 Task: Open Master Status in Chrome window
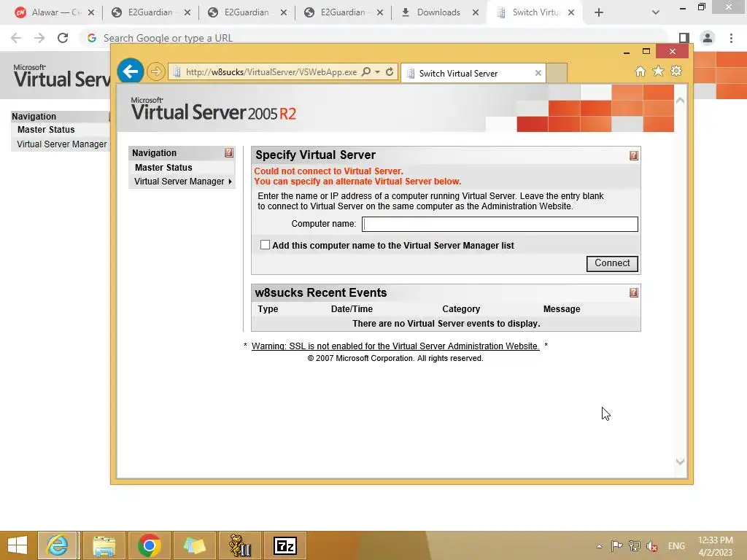point(46,130)
